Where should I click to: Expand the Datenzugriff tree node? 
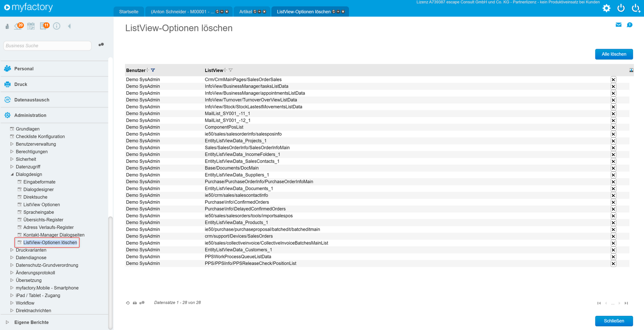12,167
